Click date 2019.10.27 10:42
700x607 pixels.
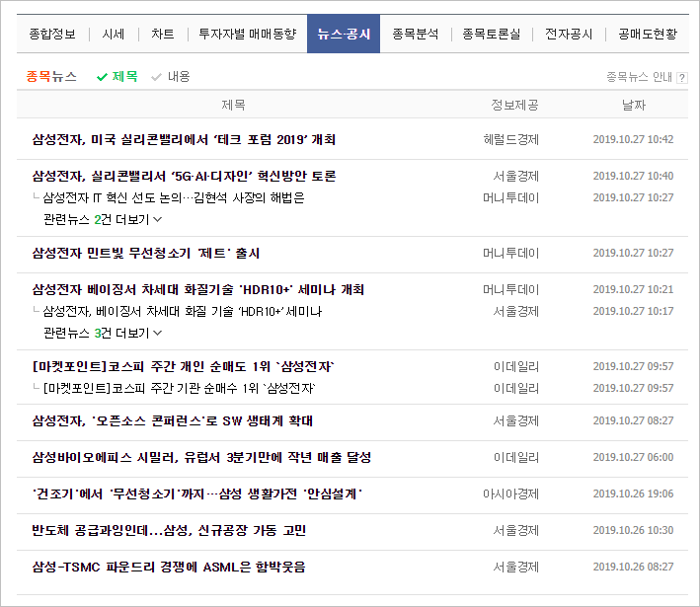[633, 140]
